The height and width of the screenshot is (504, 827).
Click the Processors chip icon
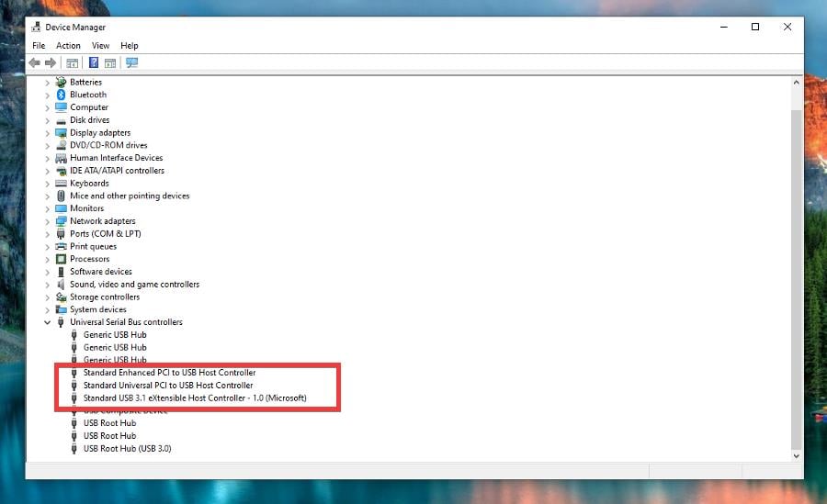61,259
